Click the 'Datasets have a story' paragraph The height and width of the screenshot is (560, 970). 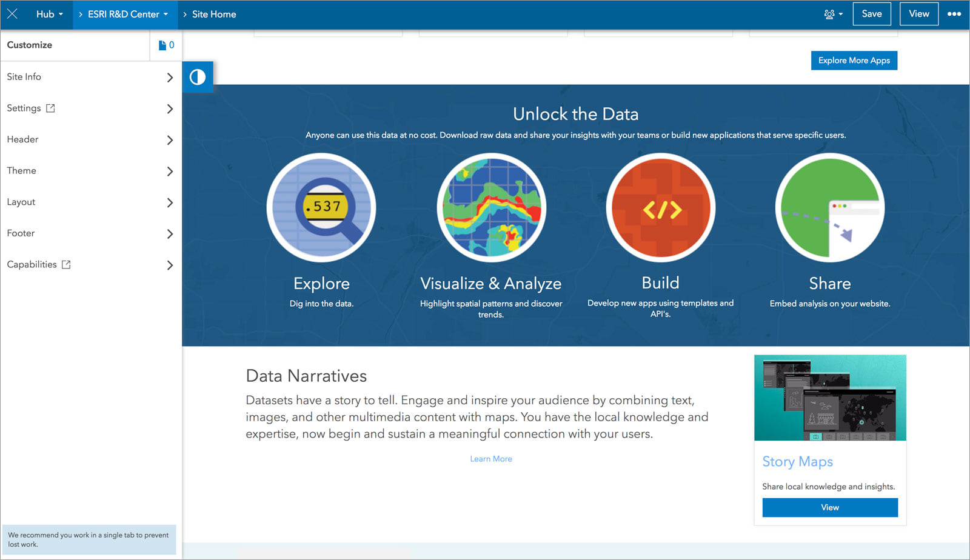(x=477, y=417)
